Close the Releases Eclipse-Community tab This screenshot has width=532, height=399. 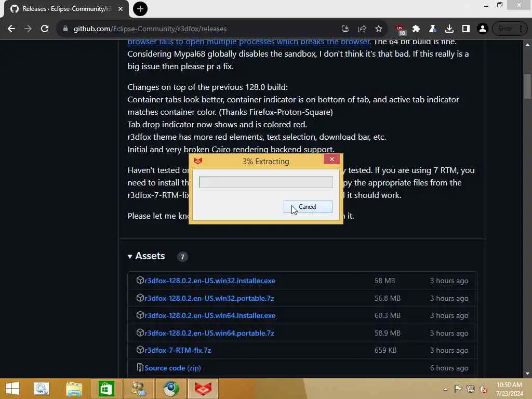coord(121,9)
